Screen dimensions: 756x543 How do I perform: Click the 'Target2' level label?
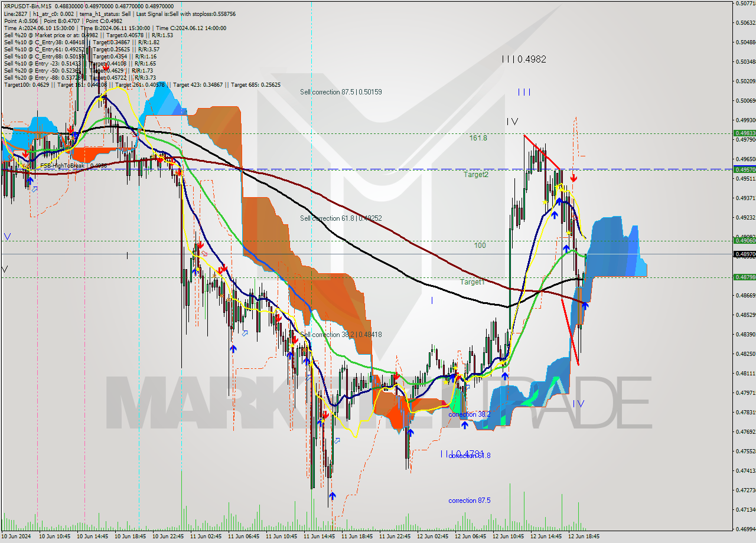[x=476, y=175]
